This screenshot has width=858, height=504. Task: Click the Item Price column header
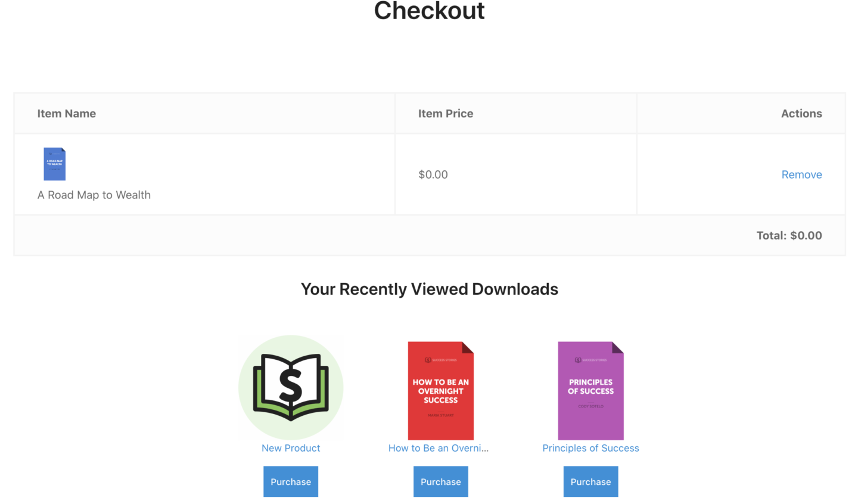(446, 113)
